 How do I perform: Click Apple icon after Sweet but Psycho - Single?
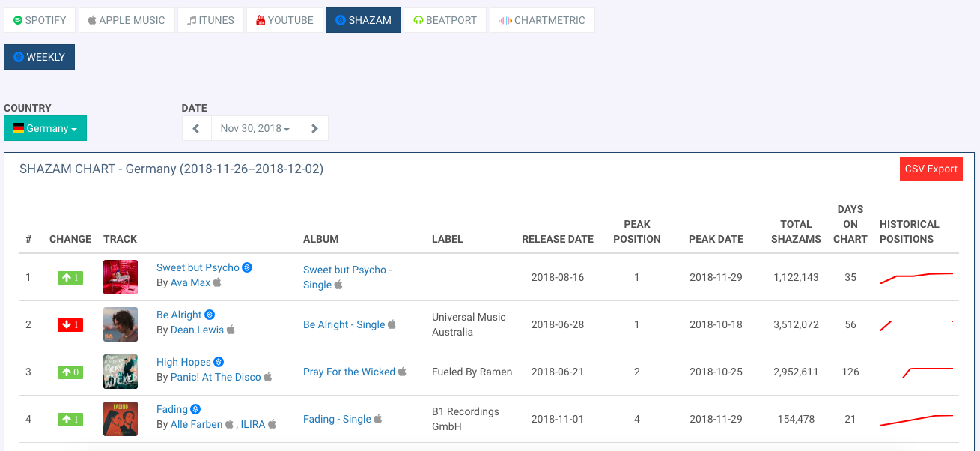pyautogui.click(x=338, y=285)
